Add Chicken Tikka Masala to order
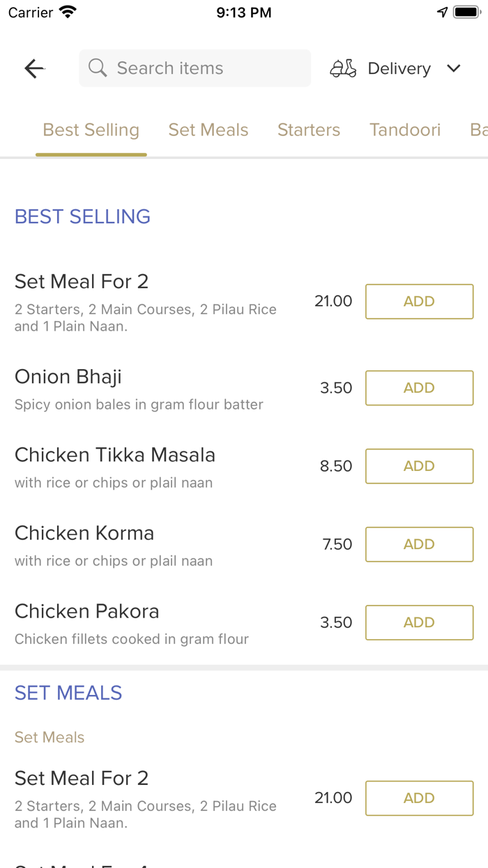 click(419, 466)
